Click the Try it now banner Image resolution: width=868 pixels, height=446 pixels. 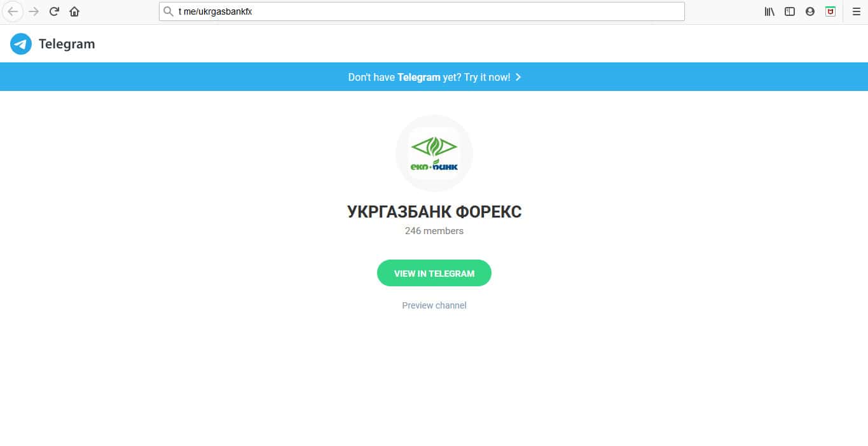point(434,77)
